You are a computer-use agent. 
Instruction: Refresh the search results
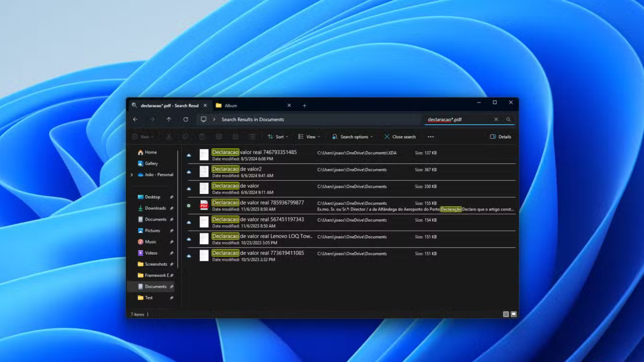pos(186,119)
